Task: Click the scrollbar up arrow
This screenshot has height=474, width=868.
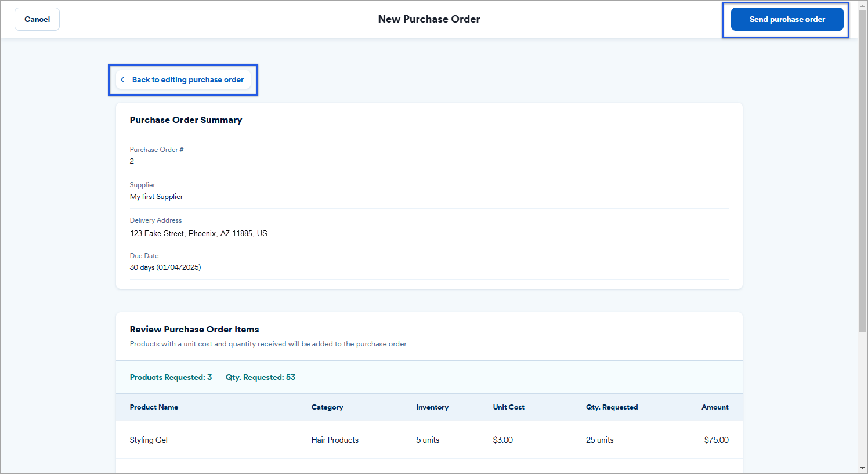Action: 863,5
